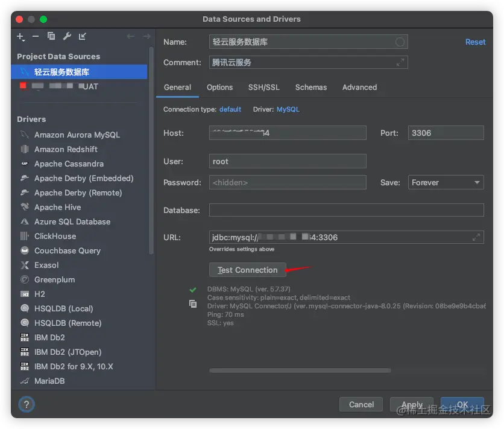Select MariaDB driver
504x429 pixels.
(49, 381)
